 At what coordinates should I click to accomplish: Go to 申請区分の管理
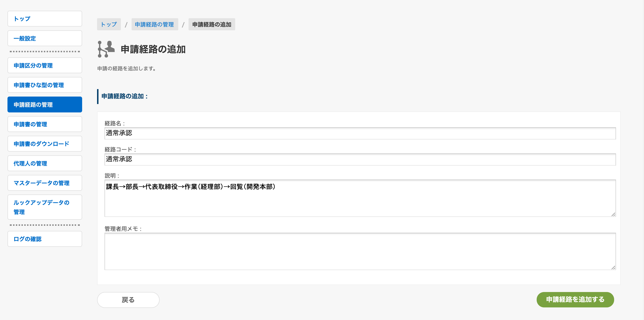pyautogui.click(x=45, y=66)
